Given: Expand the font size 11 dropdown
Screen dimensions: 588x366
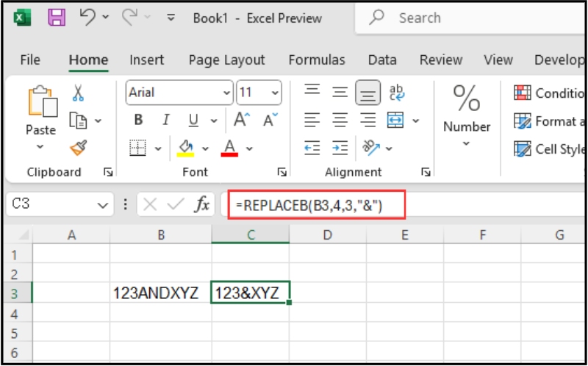Looking at the screenshot, I should pos(275,93).
